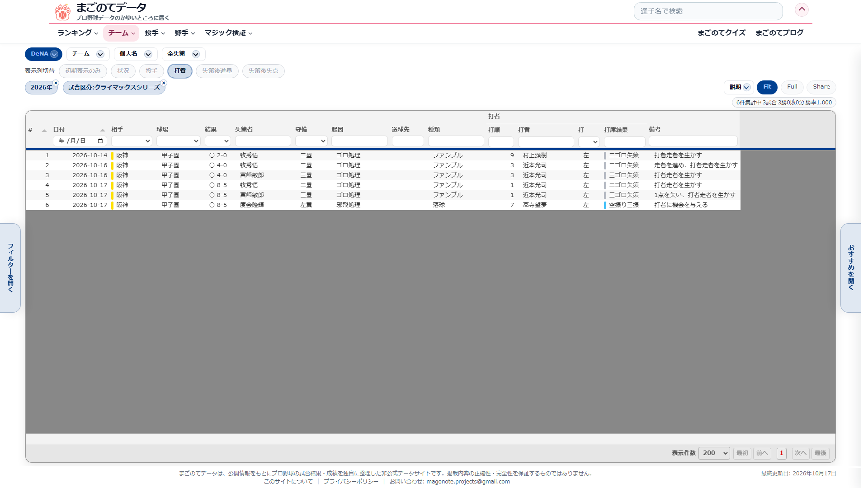Open the 個人名 selector dropdown
This screenshot has width=868, height=488.
click(135, 54)
